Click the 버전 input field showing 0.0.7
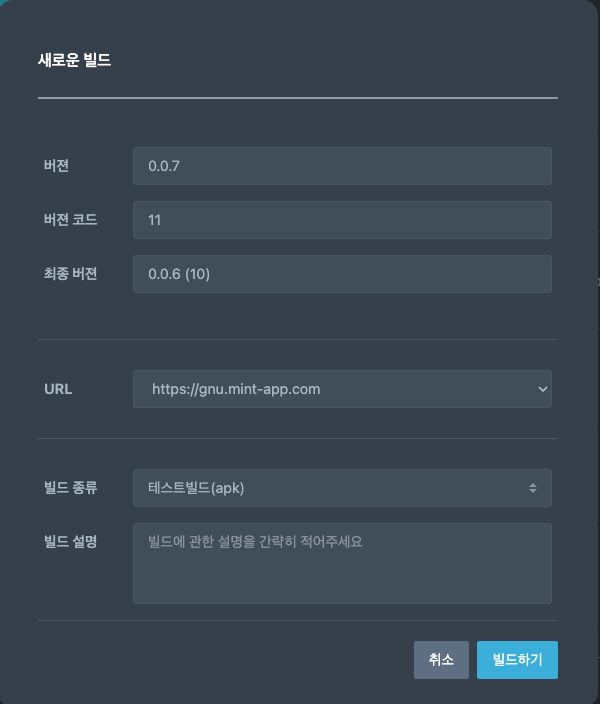Screen dimensions: 600x704 click(x=342, y=166)
